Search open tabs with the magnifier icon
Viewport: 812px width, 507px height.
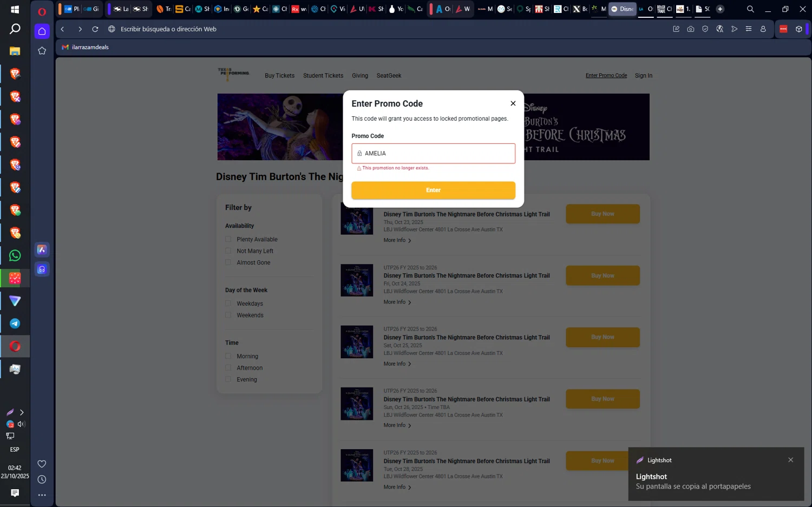pos(750,9)
